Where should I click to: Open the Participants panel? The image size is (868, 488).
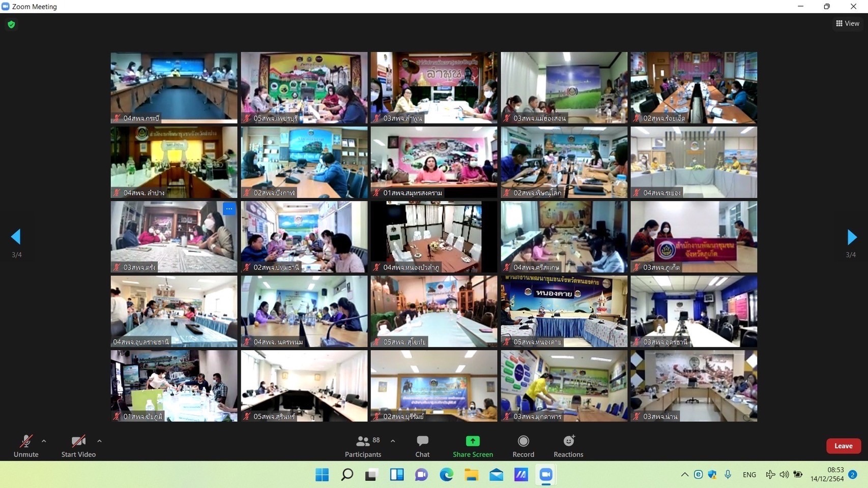coord(363,446)
